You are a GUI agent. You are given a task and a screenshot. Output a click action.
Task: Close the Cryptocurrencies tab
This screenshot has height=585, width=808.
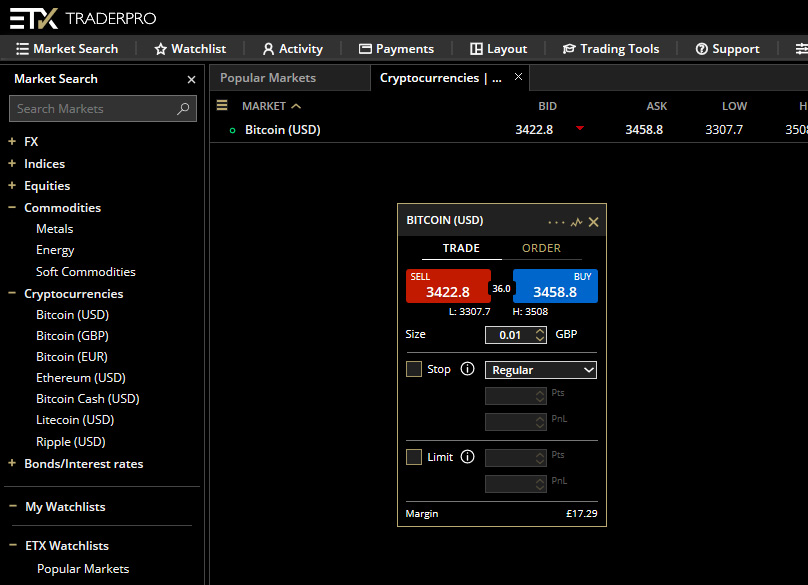pyautogui.click(x=518, y=77)
